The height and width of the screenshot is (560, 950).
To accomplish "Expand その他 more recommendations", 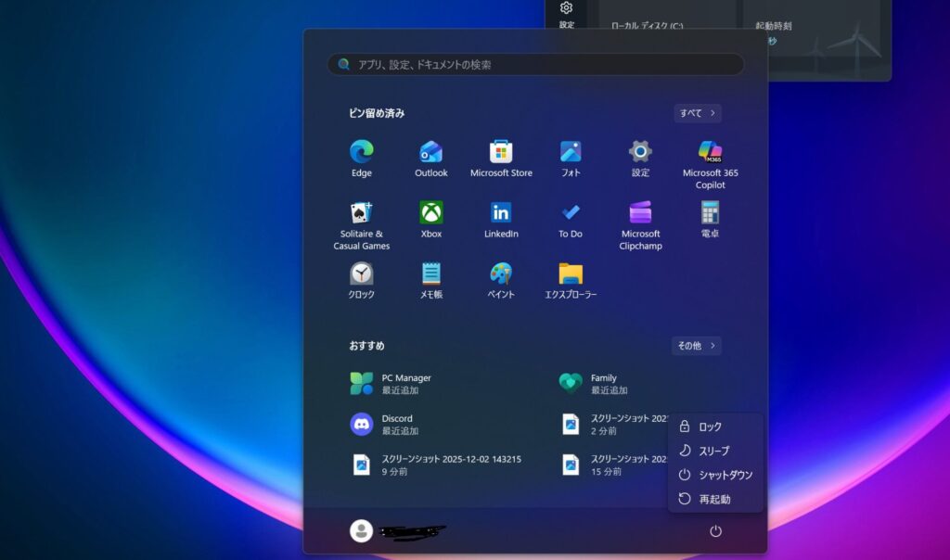I will pos(696,346).
